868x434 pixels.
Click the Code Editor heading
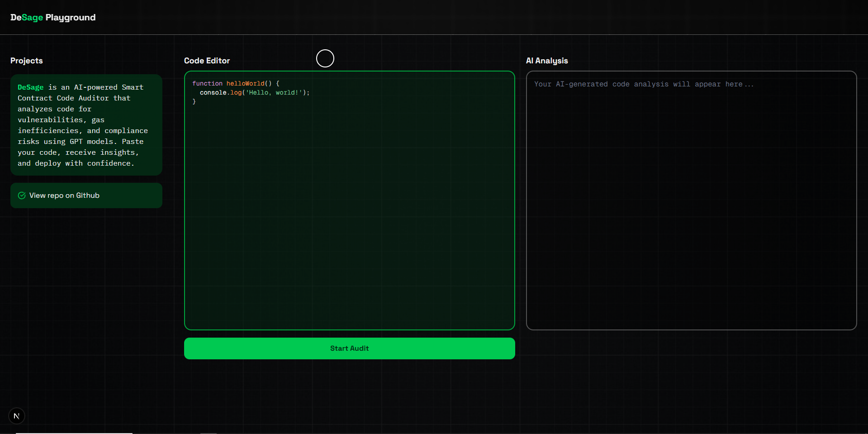[207, 61]
